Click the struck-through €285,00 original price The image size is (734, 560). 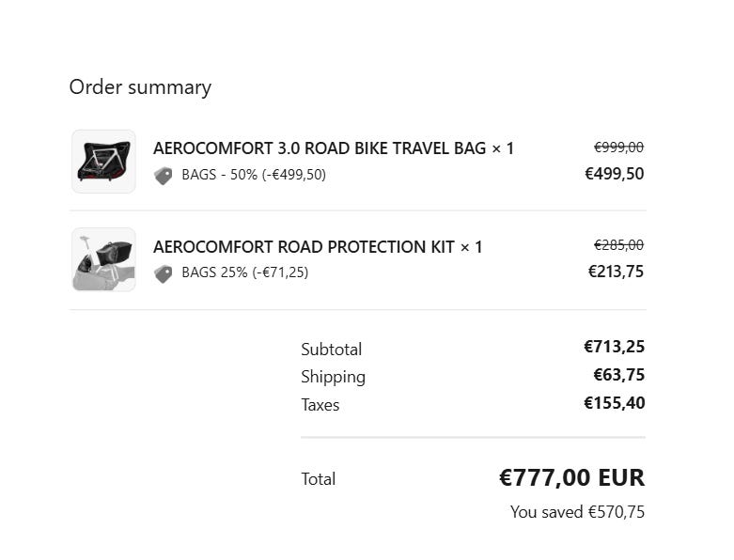[x=618, y=245]
